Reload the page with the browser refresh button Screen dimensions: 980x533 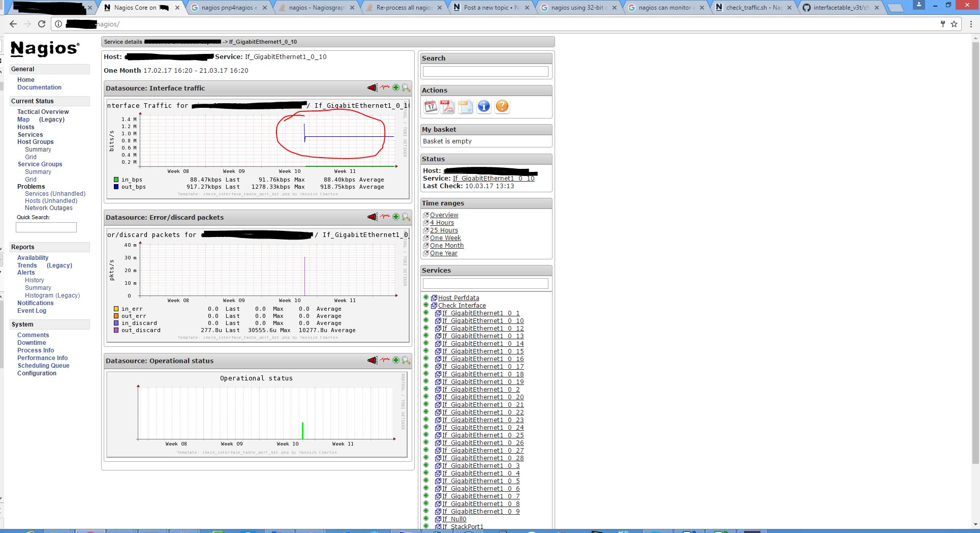[42, 24]
